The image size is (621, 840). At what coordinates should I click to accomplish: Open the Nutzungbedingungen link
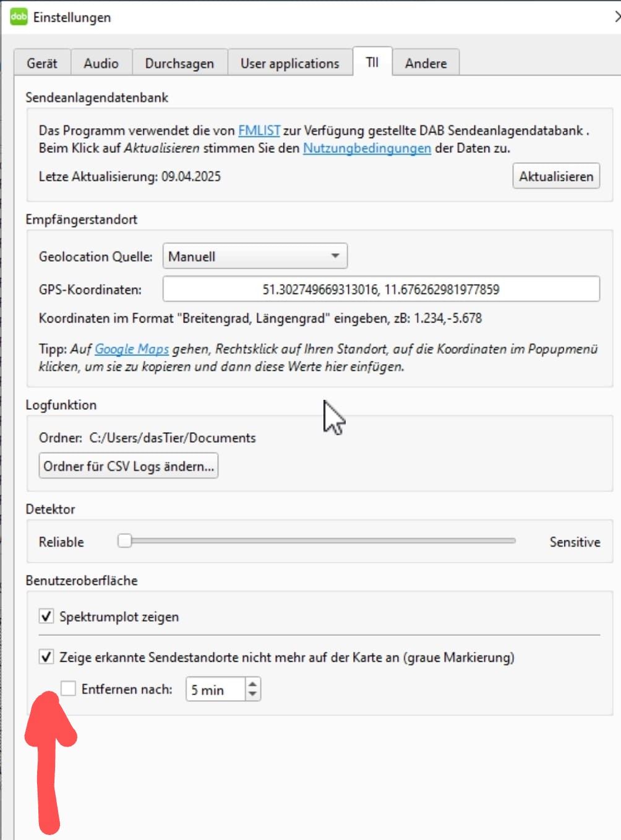pos(367,149)
